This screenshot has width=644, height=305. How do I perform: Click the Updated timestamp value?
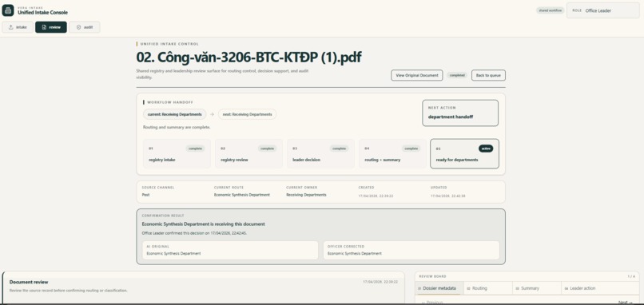pyautogui.click(x=448, y=196)
